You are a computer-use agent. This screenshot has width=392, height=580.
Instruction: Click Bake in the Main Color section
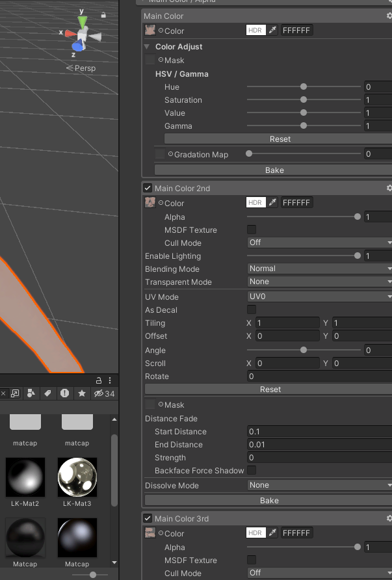coord(273,170)
